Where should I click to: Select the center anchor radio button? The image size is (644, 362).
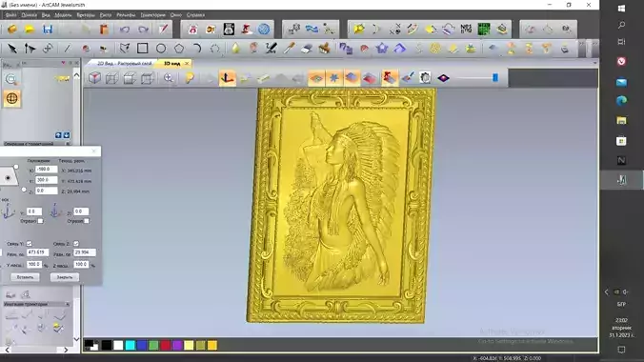point(8,178)
